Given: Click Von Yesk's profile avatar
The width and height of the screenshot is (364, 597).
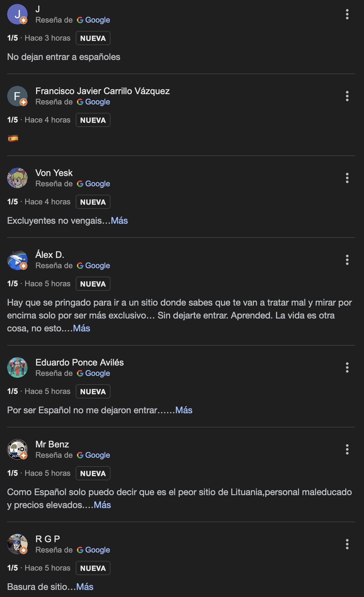Looking at the screenshot, I should point(17,178).
